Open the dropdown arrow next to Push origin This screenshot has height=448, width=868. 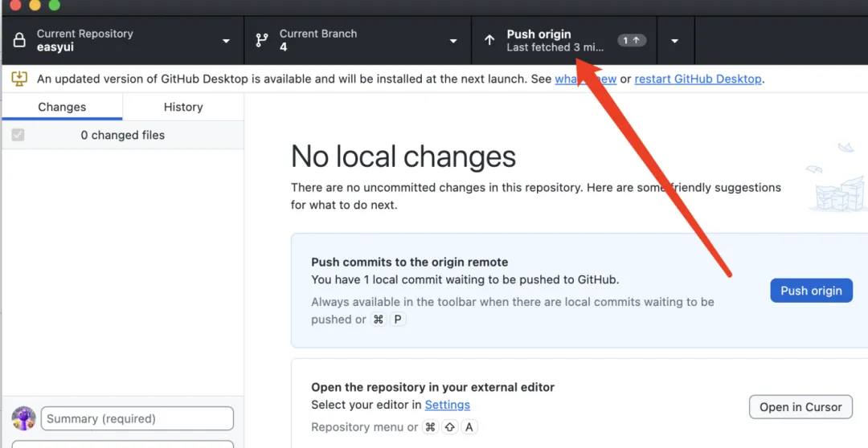point(675,40)
